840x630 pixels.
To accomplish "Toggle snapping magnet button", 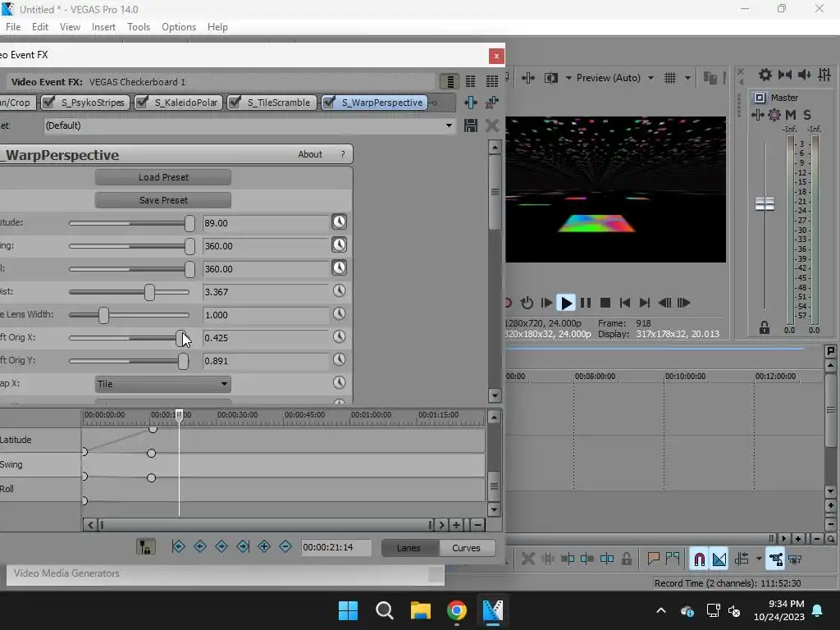I will (699, 559).
